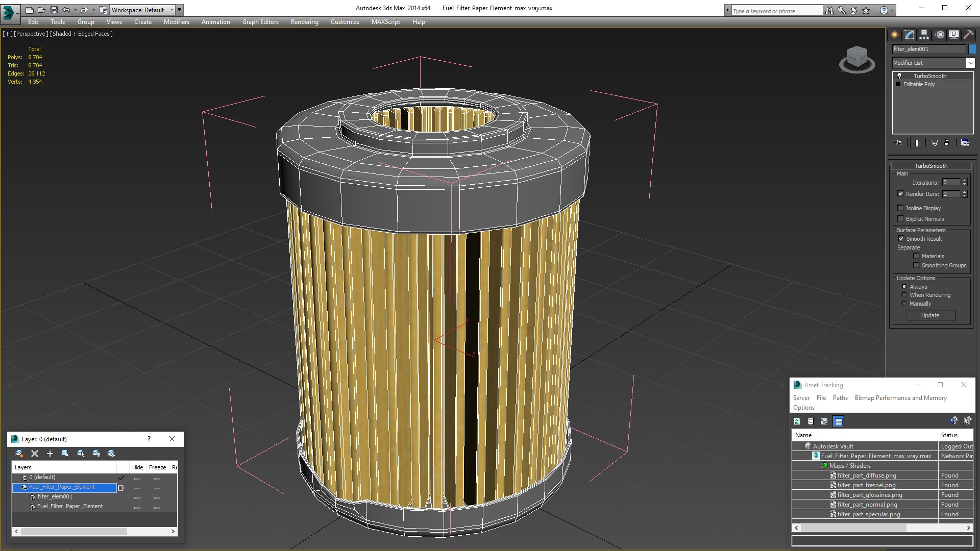Expand the Editable Poly stack entry
Screen dimensions: 980x551
click(898, 84)
